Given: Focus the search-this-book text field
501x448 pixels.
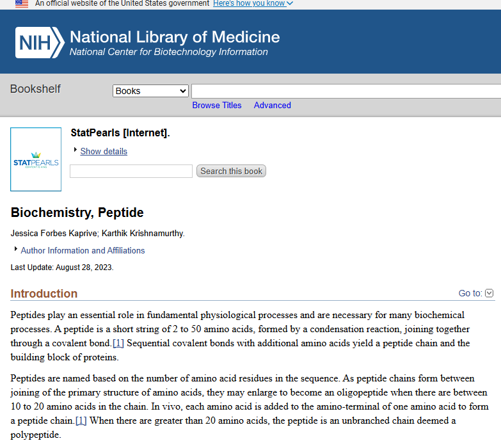Looking at the screenshot, I should coord(131,171).
